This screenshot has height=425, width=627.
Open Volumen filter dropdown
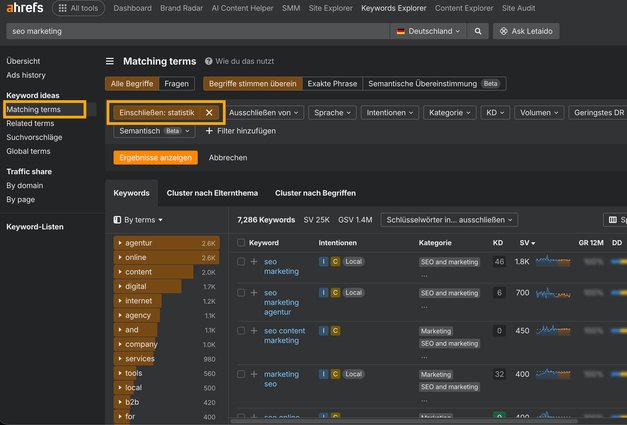pos(539,113)
